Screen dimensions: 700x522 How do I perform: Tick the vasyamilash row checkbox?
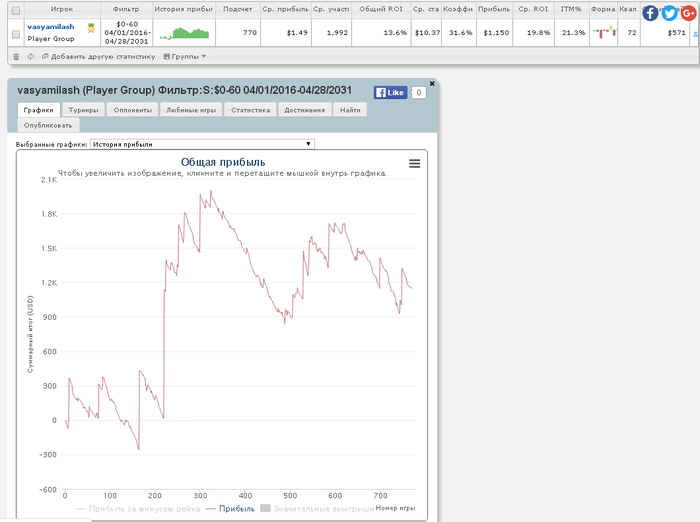pyautogui.click(x=16, y=34)
